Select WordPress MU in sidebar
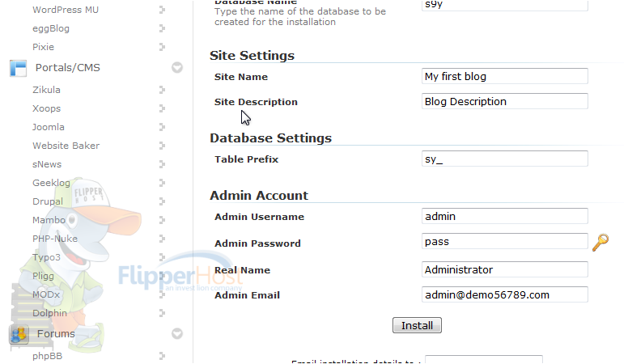This screenshot has height=364, width=628. 66,10
